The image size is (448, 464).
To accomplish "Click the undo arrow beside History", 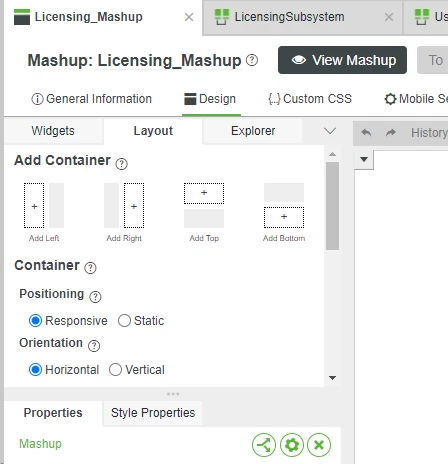I will [x=366, y=133].
